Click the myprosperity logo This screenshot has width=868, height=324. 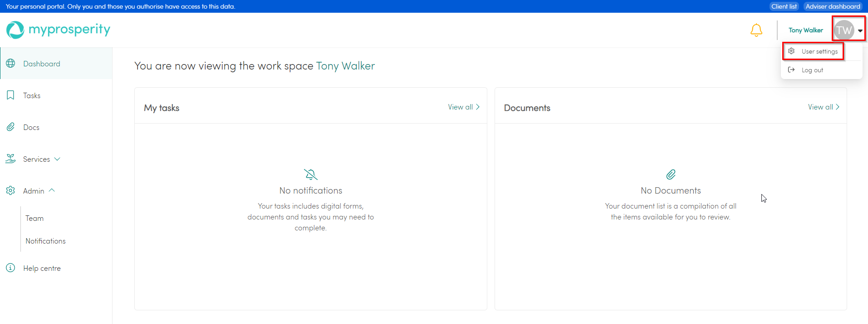pyautogui.click(x=58, y=30)
